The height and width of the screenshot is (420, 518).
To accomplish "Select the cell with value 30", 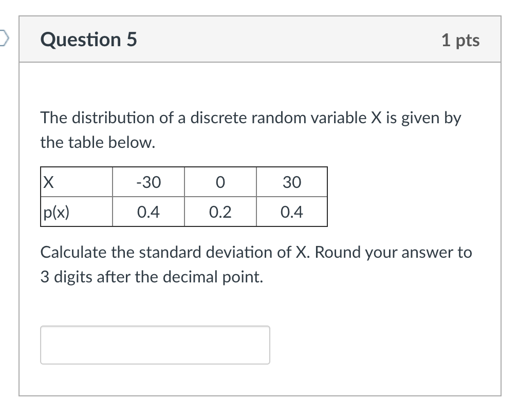I will 291,182.
